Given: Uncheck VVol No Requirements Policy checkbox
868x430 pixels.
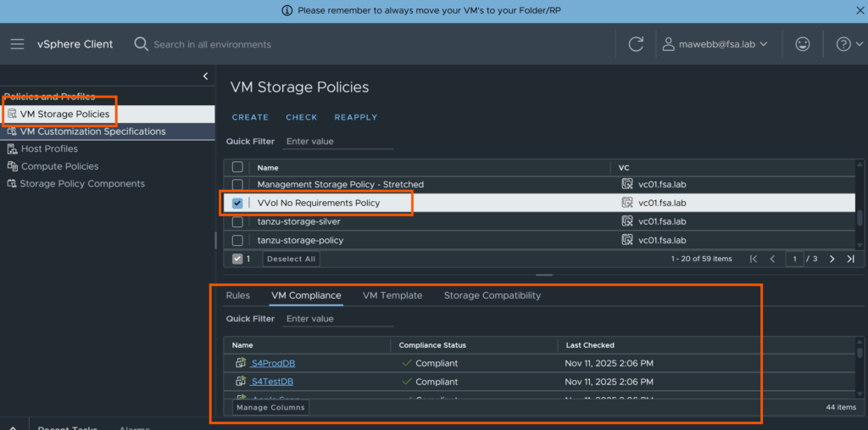Looking at the screenshot, I should point(237,204).
